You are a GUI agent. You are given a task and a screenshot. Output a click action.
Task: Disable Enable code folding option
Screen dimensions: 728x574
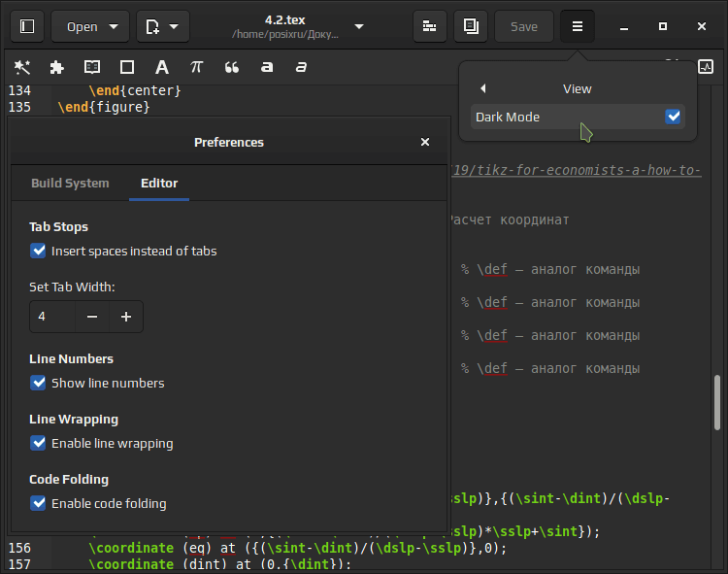pyautogui.click(x=38, y=503)
